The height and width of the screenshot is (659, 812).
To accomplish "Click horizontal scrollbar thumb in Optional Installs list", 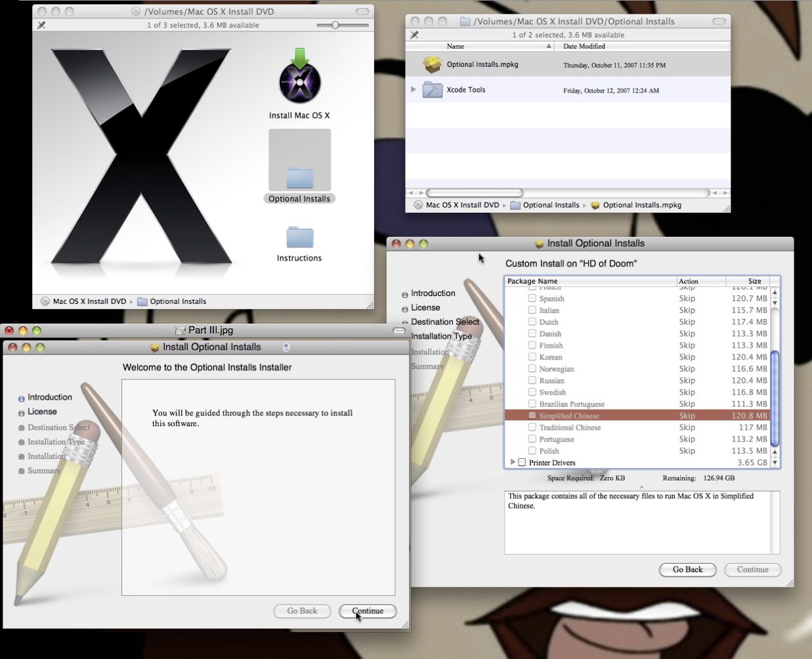I will (x=475, y=193).
